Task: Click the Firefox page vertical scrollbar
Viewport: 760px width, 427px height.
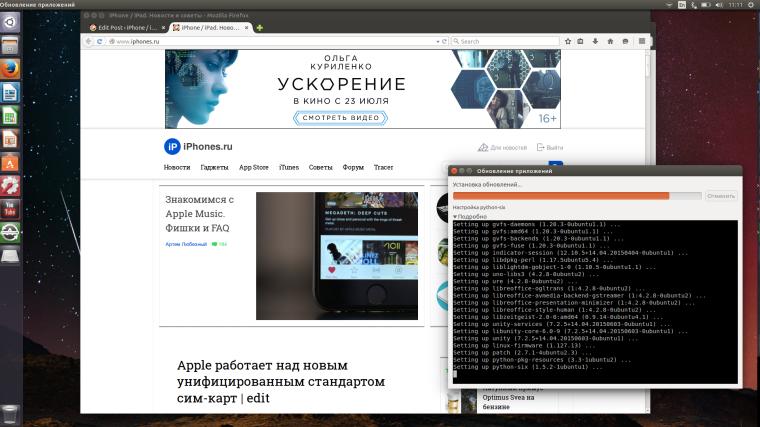Action: click(x=647, y=231)
